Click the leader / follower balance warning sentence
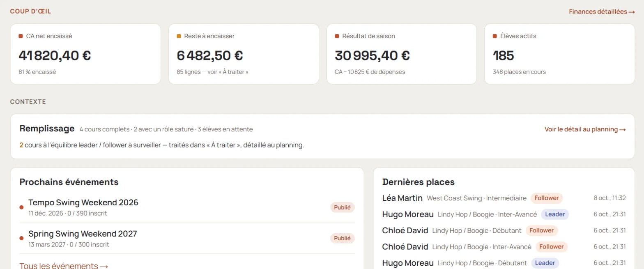644x269 pixels. (162, 145)
